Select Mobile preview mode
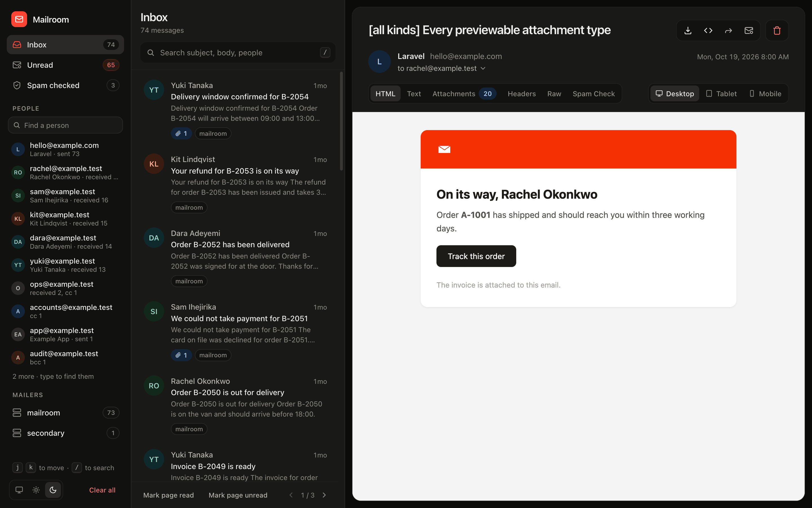The width and height of the screenshot is (812, 508). click(765, 93)
